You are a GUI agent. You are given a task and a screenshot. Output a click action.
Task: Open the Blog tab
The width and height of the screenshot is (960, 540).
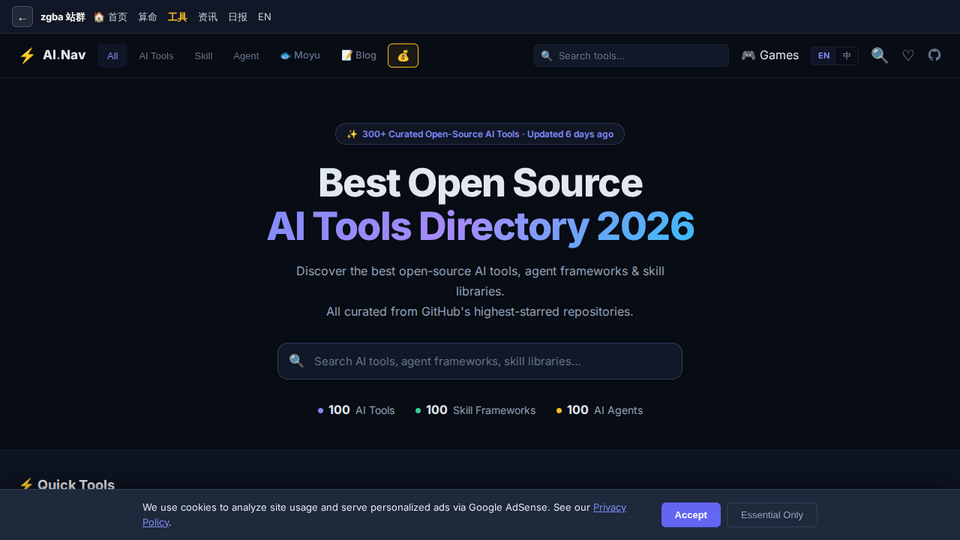pyautogui.click(x=359, y=56)
